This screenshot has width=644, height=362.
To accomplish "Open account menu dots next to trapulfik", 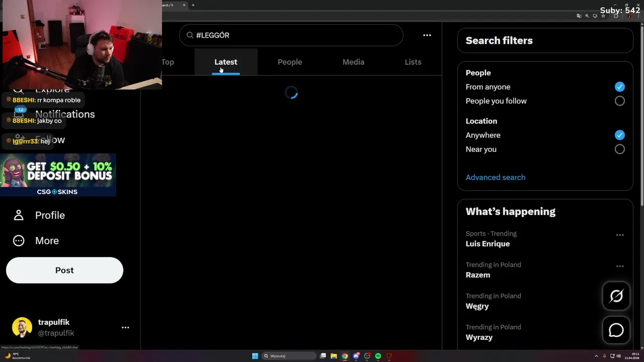I will coord(125,327).
